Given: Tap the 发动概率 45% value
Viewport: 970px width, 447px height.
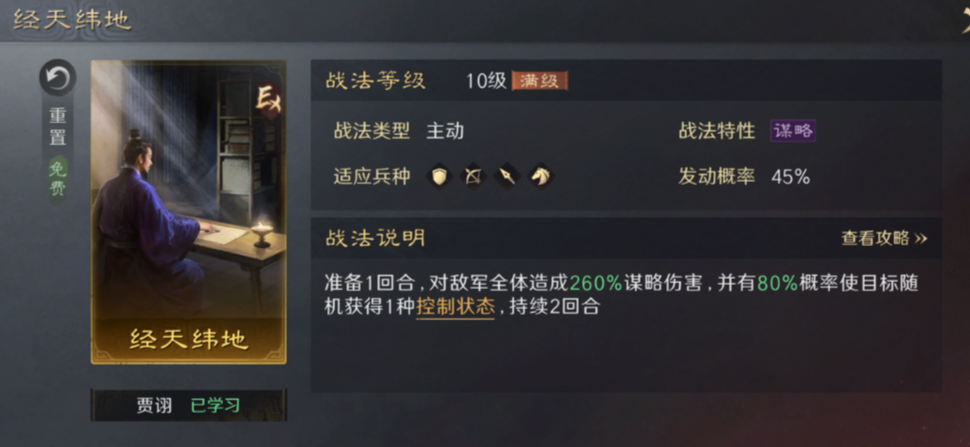Looking at the screenshot, I should click(x=791, y=177).
